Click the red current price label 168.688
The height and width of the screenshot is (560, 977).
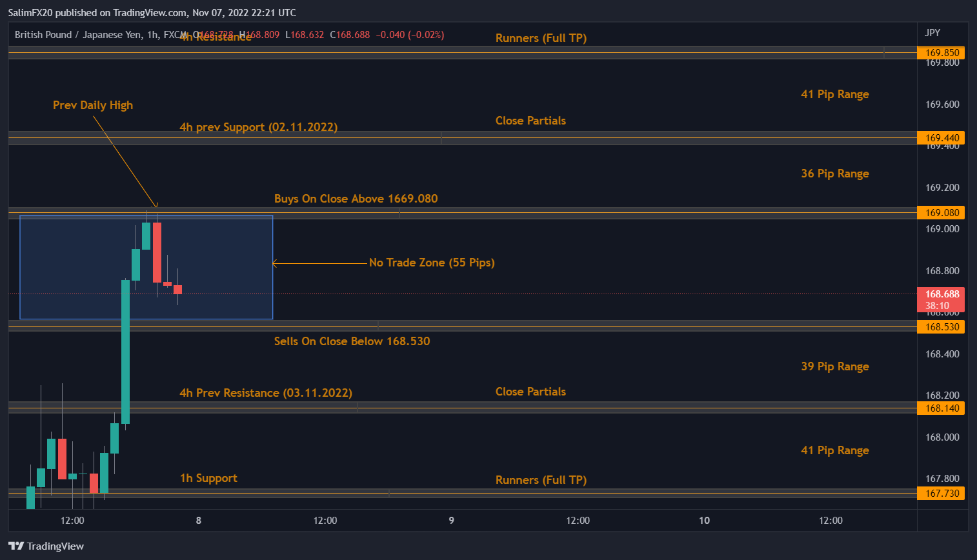click(941, 294)
